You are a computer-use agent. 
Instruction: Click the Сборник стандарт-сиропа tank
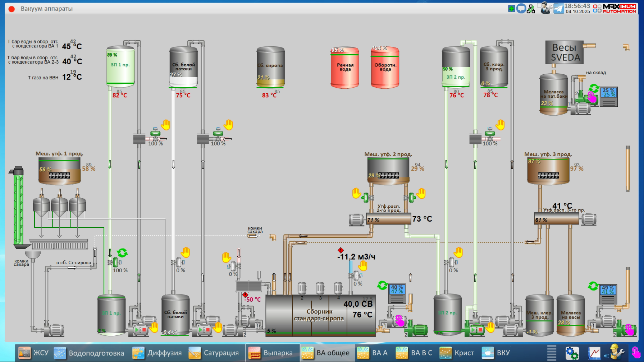pyautogui.click(x=320, y=315)
